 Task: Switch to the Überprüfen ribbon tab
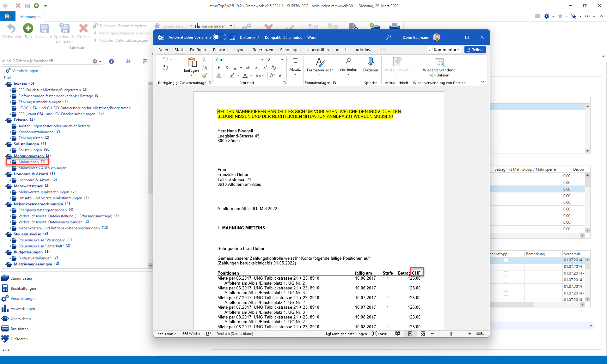[x=318, y=50]
